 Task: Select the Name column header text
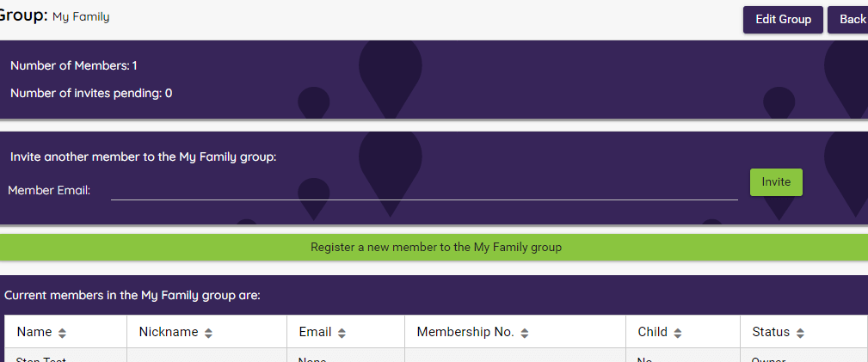tap(34, 332)
